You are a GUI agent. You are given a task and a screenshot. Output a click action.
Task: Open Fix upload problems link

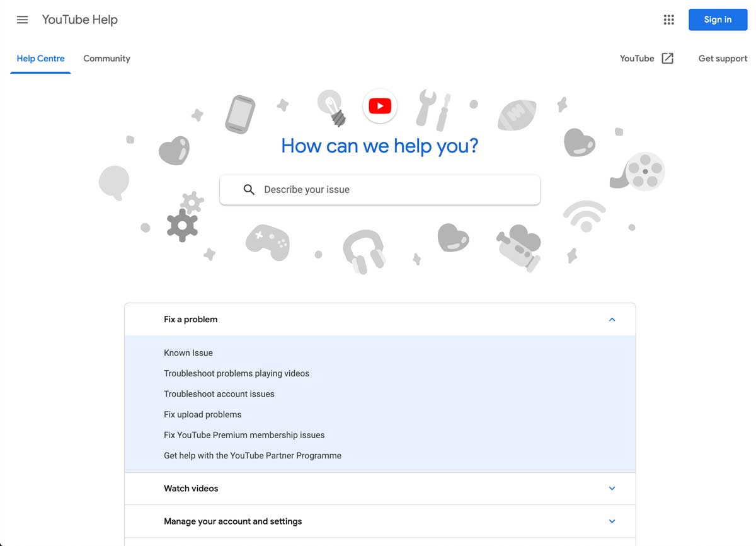coord(202,414)
